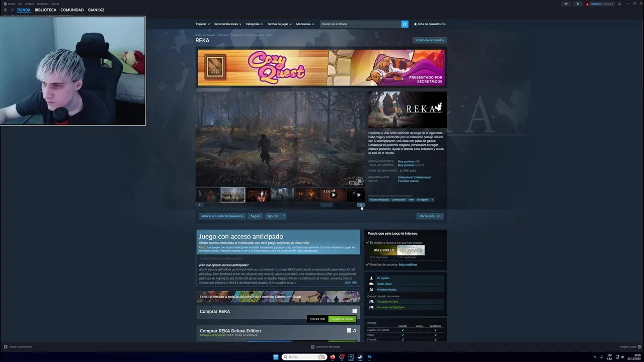Click the store search input field
Image resolution: width=644 pixels, height=362 pixels.
360,24
